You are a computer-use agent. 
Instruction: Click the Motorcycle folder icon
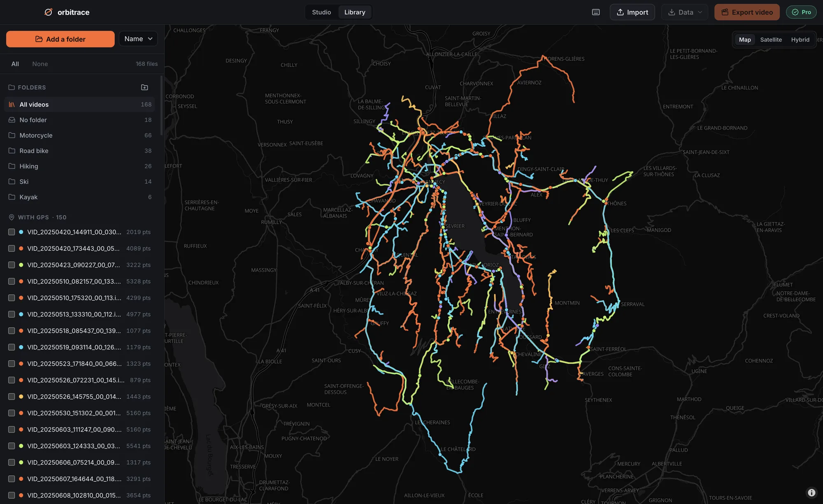click(x=12, y=135)
